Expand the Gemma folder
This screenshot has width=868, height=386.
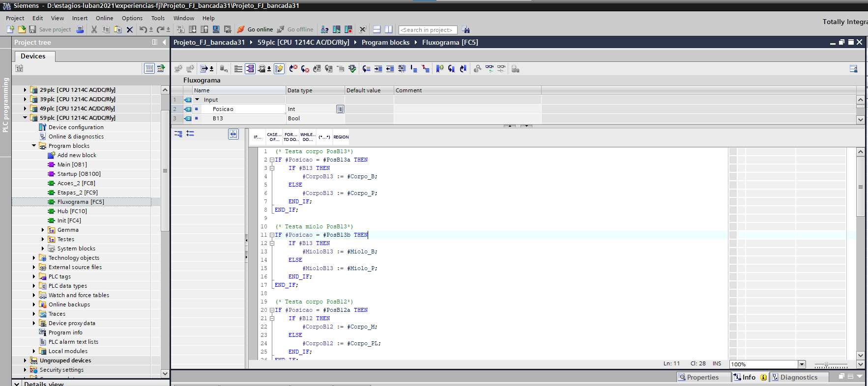(x=43, y=230)
